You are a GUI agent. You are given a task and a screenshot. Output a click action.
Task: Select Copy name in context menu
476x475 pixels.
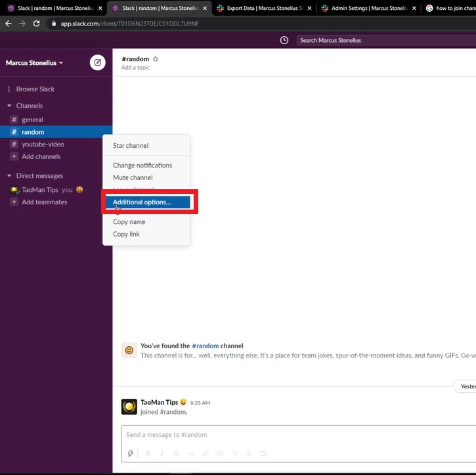tap(146, 221)
